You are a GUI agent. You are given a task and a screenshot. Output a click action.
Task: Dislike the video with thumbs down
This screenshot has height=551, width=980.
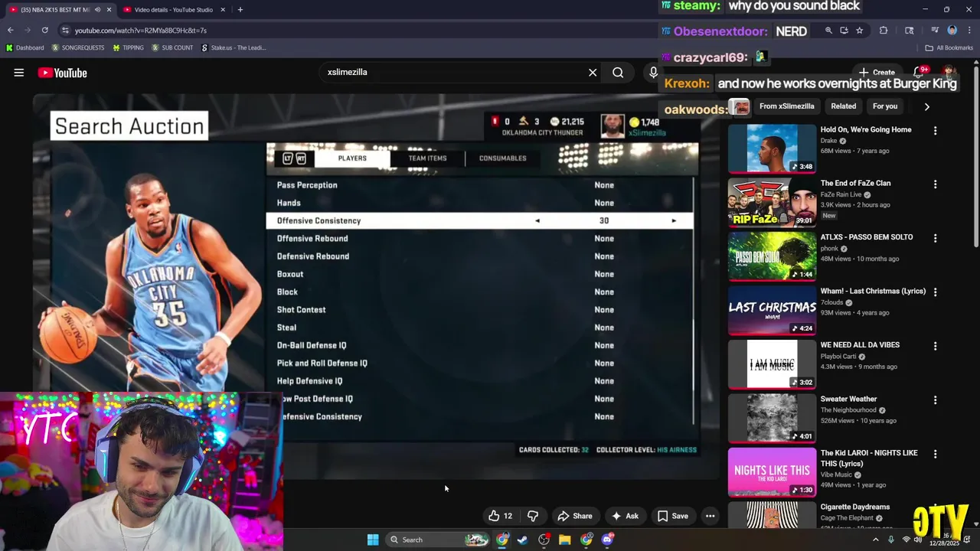(x=533, y=516)
